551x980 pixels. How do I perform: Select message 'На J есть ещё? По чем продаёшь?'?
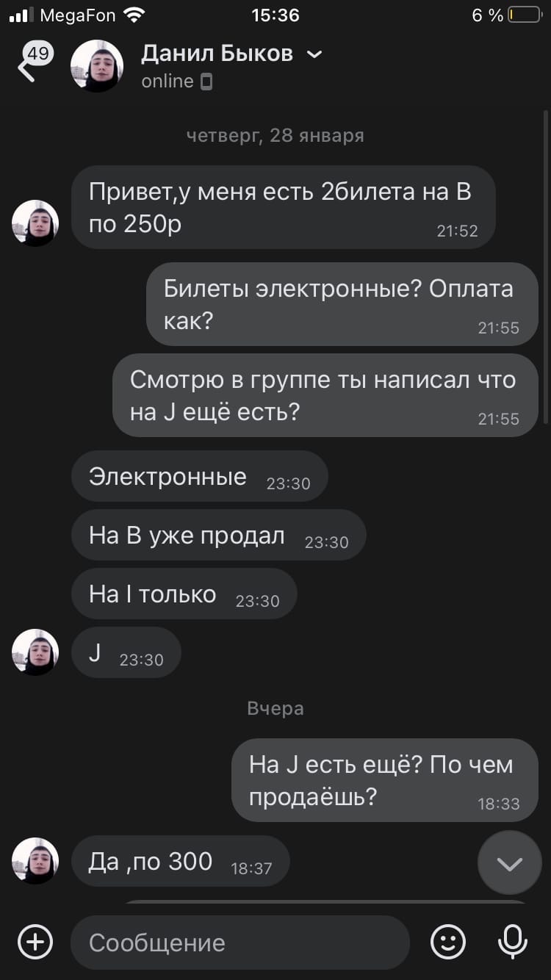[x=385, y=780]
